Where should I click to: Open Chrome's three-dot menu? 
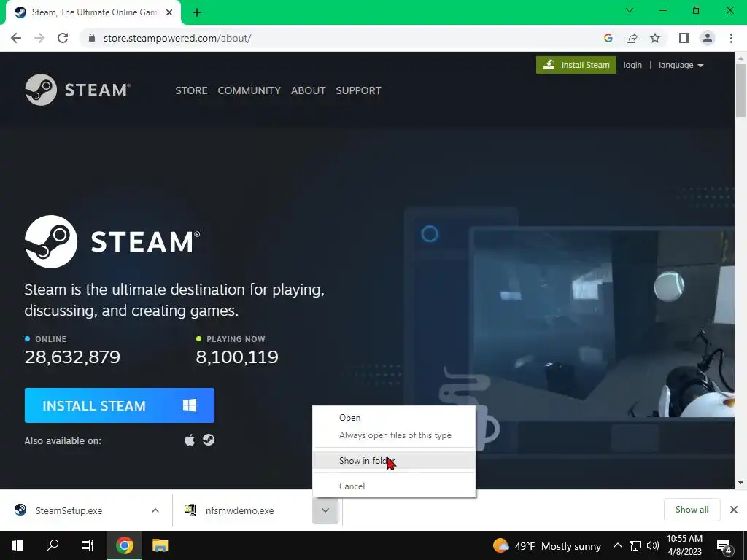click(731, 38)
